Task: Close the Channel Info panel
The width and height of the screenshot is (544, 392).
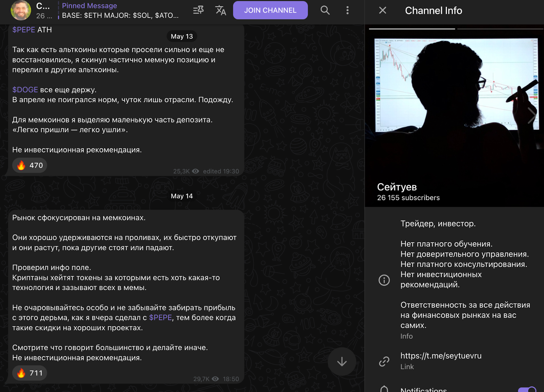Action: (x=382, y=10)
